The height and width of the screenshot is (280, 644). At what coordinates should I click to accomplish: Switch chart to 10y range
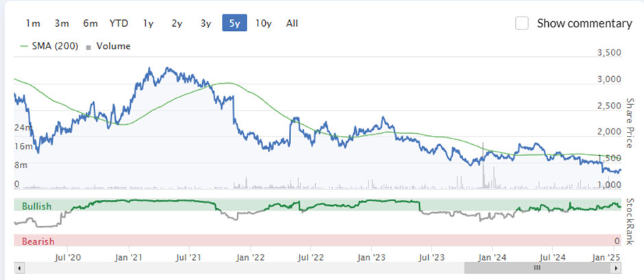pyautogui.click(x=263, y=23)
